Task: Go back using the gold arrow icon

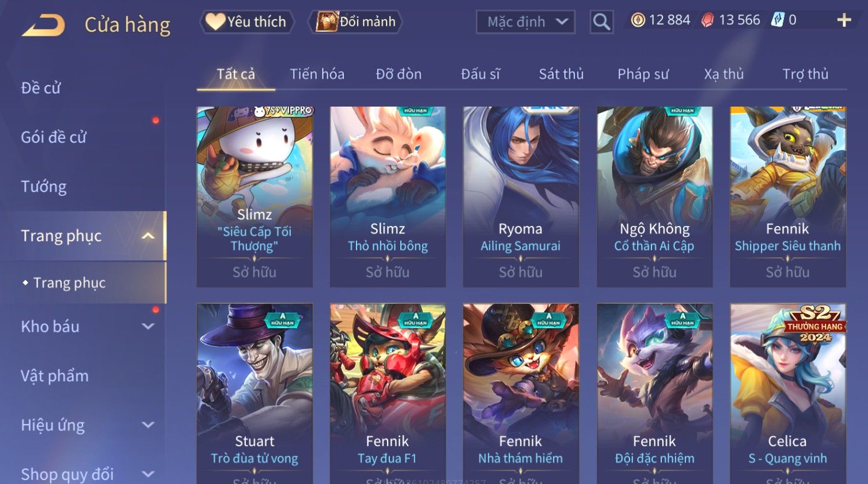Action: coord(43,25)
